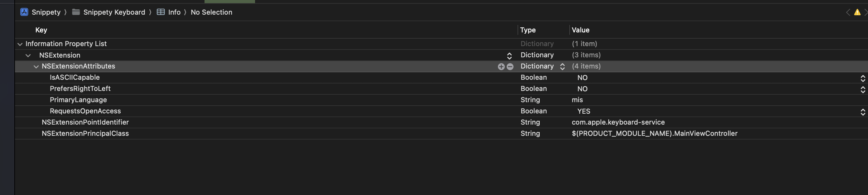This screenshot has width=868, height=195.
Task: Click the yellow warning triangle icon
Action: click(857, 12)
